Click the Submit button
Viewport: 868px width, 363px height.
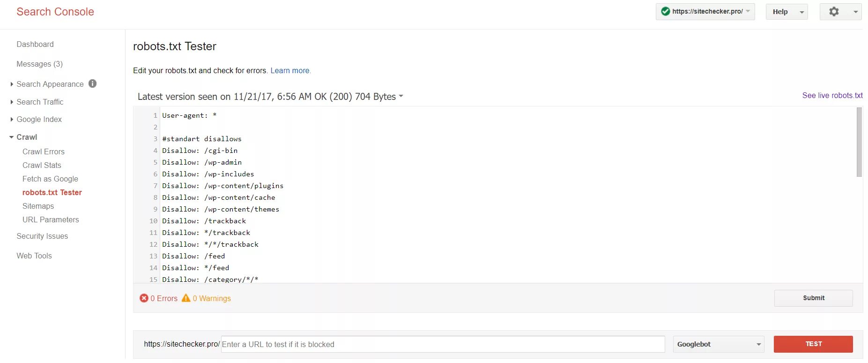click(x=814, y=298)
